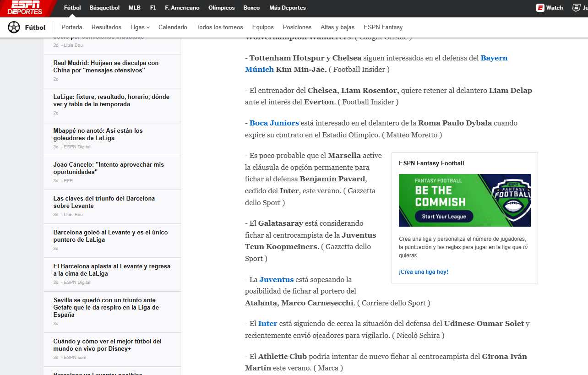Click the ¡Crea una liga hoy! link
588x375 pixels.
pyautogui.click(x=424, y=271)
